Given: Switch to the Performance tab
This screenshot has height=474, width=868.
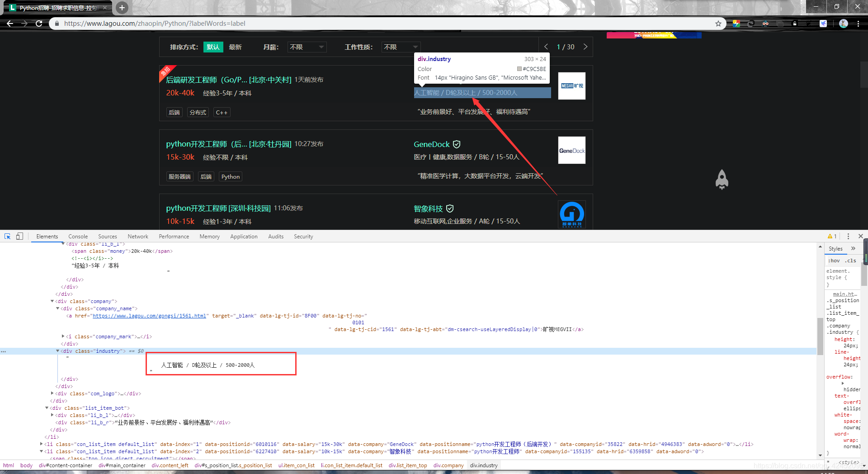Looking at the screenshot, I should (x=174, y=237).
